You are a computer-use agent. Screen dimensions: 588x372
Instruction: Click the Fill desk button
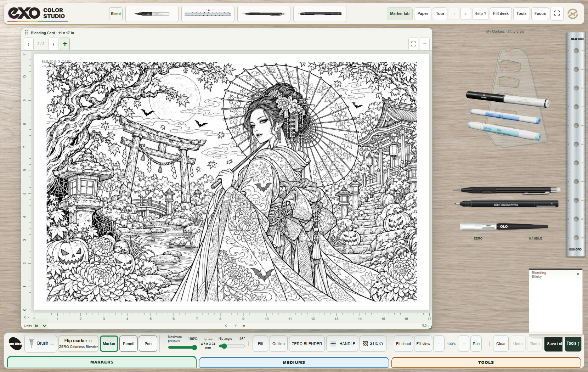point(501,14)
